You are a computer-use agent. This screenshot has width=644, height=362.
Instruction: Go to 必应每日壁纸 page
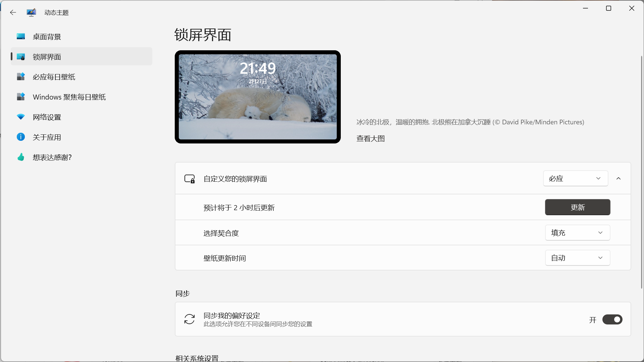coord(82,77)
